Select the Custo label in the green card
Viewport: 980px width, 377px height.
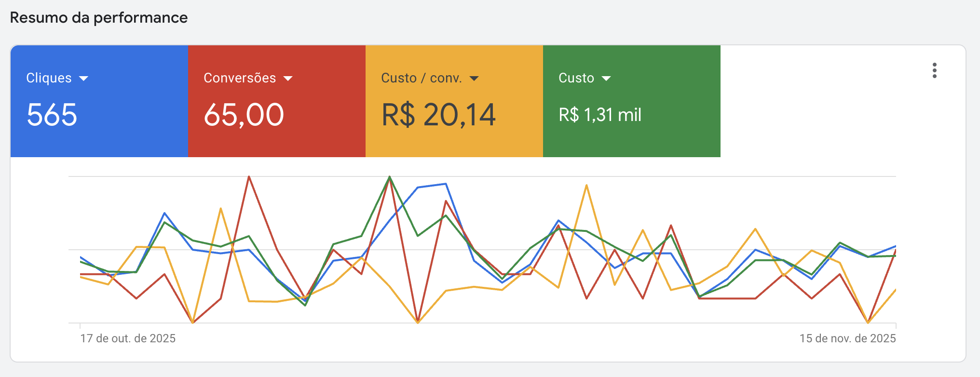pyautogui.click(x=576, y=78)
